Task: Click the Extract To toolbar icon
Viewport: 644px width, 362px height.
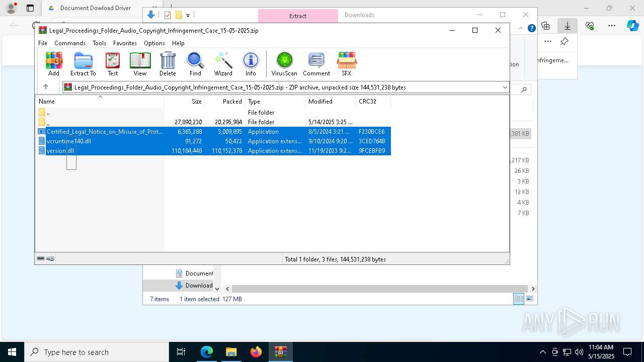Action: coord(83,64)
